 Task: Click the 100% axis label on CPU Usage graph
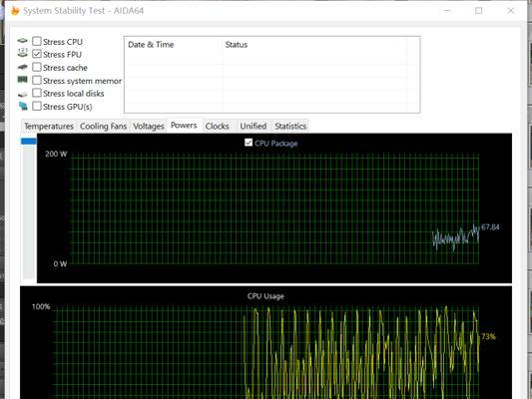[x=41, y=307]
